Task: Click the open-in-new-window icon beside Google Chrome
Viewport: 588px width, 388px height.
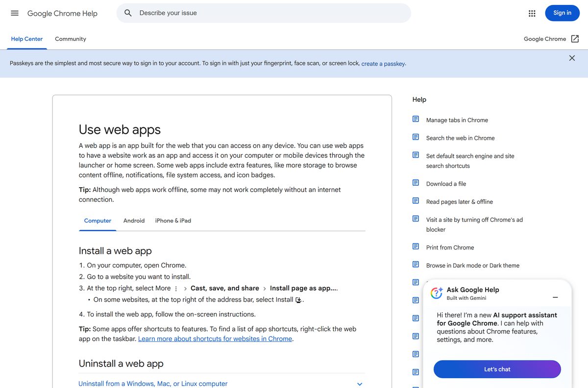Action: (x=575, y=39)
